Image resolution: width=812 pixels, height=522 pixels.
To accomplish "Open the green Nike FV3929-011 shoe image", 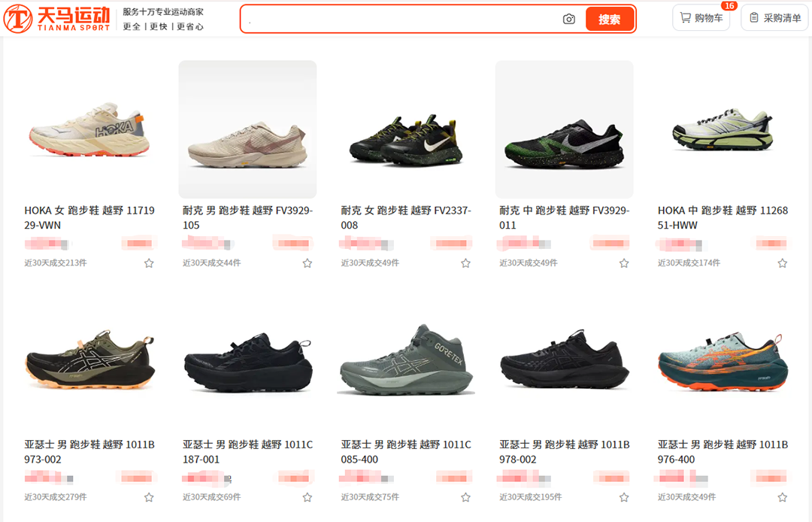I will pyautogui.click(x=565, y=129).
